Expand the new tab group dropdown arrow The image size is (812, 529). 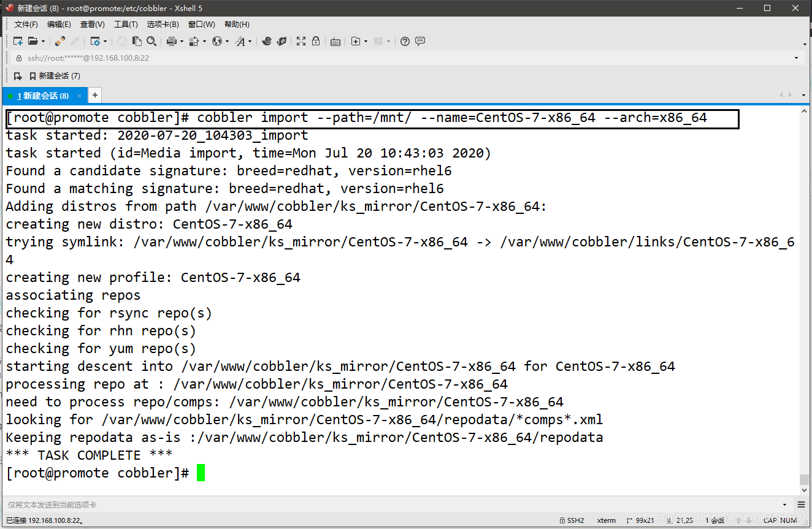point(366,42)
